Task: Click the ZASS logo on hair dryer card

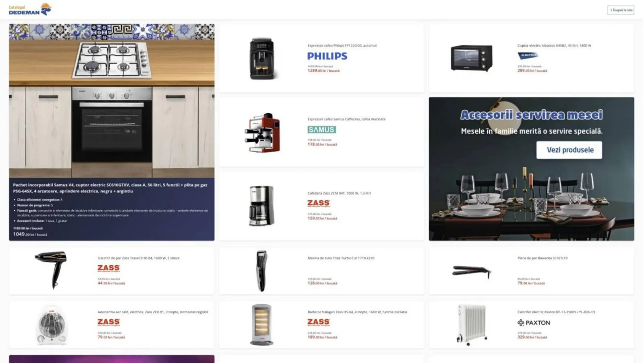Action: click(x=109, y=268)
